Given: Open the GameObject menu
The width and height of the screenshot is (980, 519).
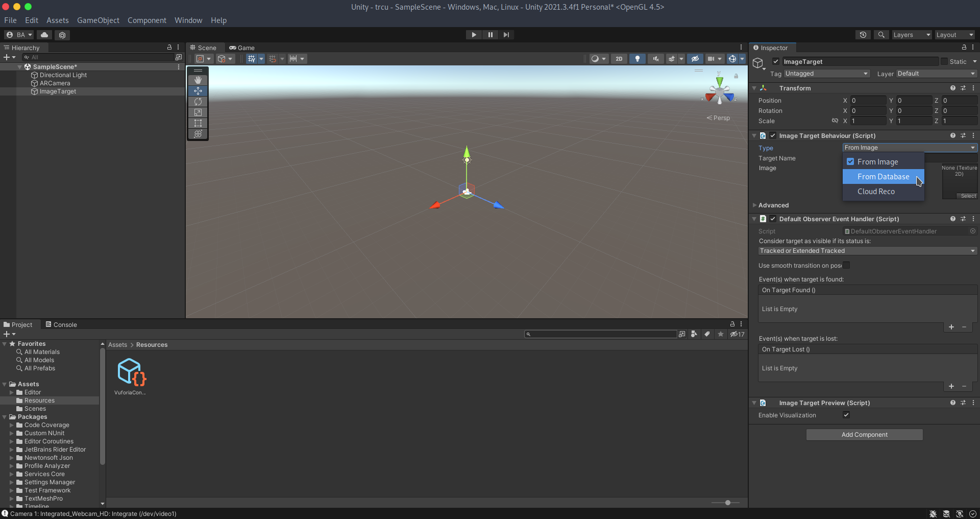Looking at the screenshot, I should click(98, 20).
